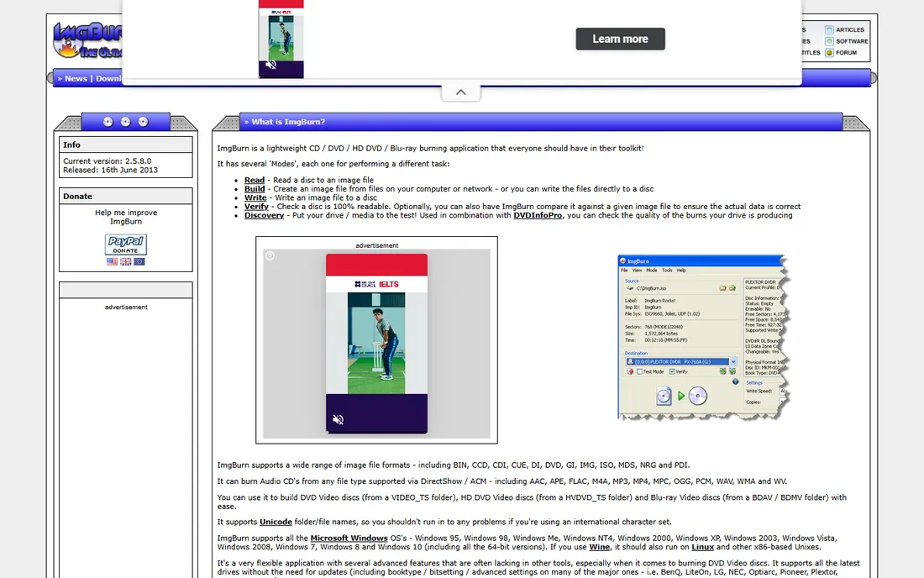Follow the Linux link

(702, 548)
